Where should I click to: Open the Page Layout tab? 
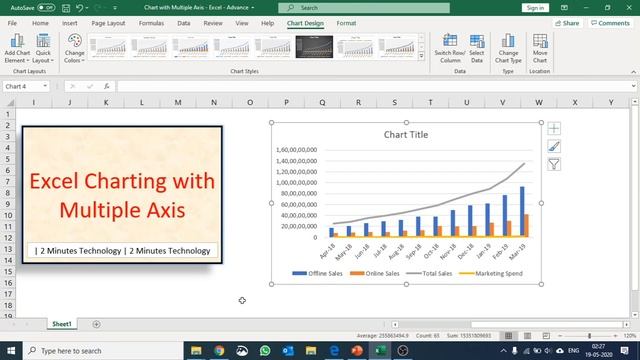tap(108, 23)
